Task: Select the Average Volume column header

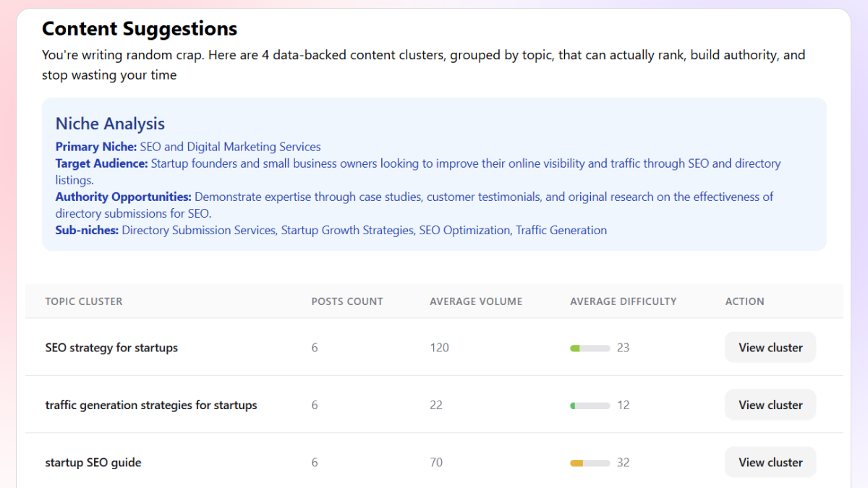Action: [x=476, y=301]
